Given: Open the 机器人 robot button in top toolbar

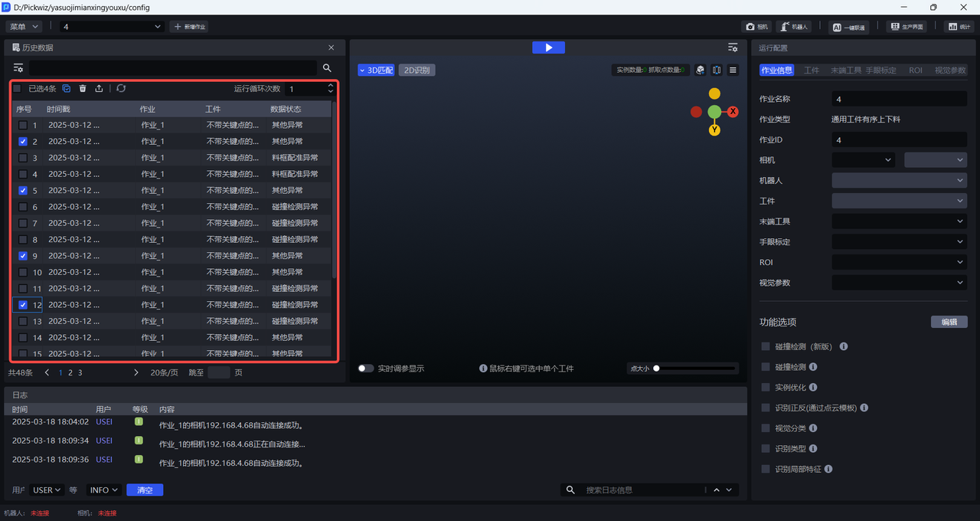Looking at the screenshot, I should point(793,27).
